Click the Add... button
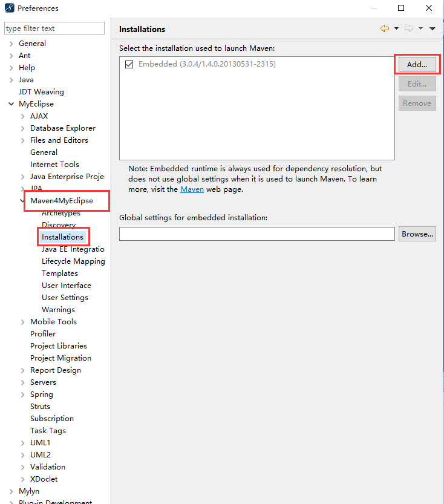The image size is (444, 504). (417, 64)
